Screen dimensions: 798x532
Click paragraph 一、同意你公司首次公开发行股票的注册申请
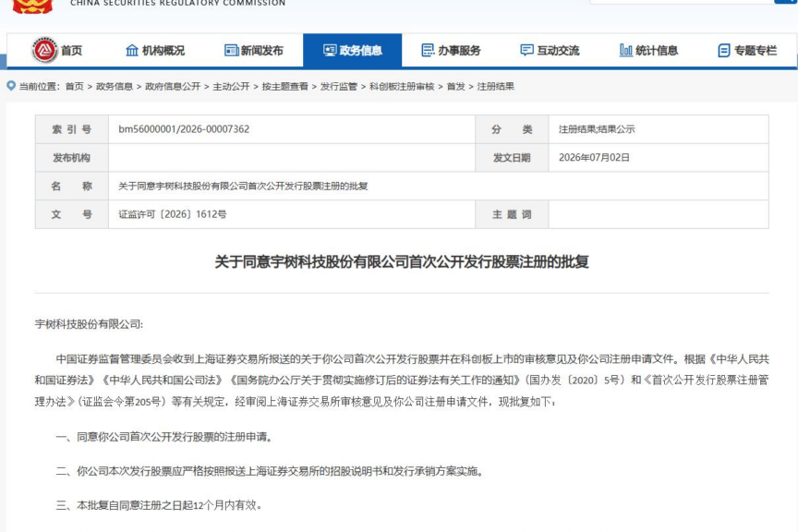[x=163, y=437]
